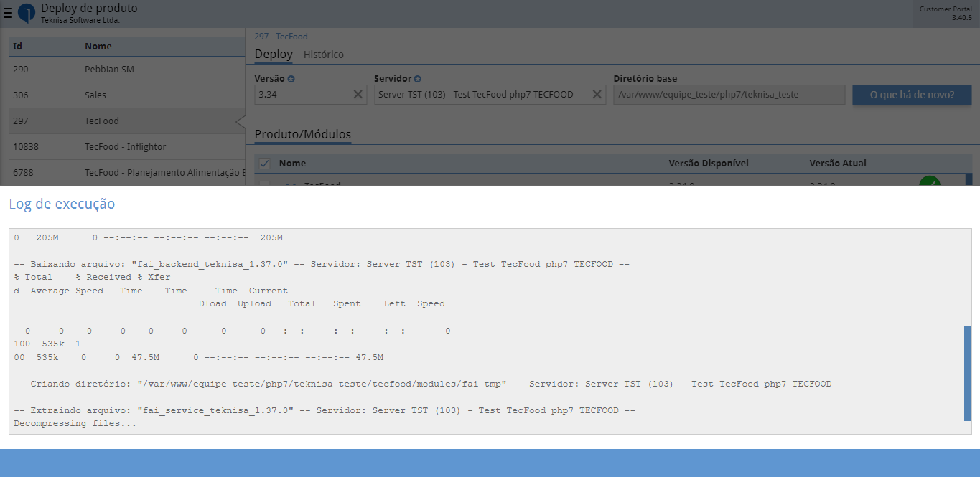Sort by the Id column header
The image size is (980, 477).
point(18,46)
